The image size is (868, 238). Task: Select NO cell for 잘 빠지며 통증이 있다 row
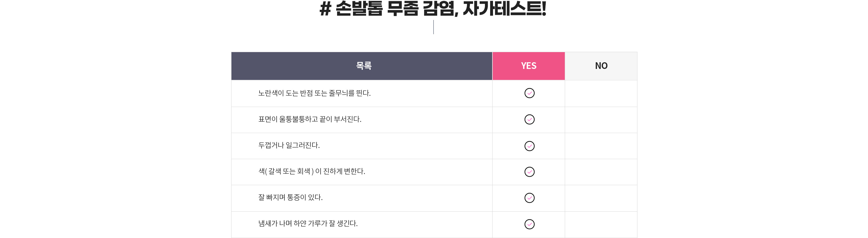coord(601,198)
